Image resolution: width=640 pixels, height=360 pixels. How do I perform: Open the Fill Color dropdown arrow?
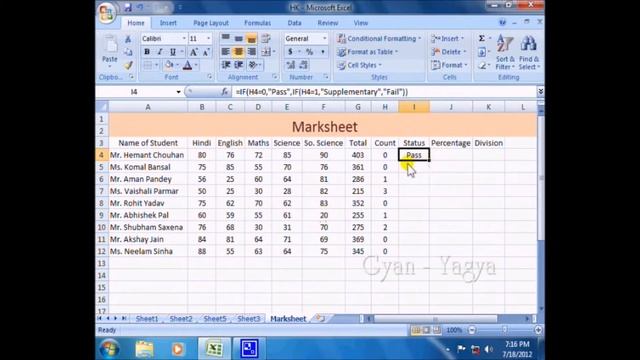pyautogui.click(x=178, y=65)
